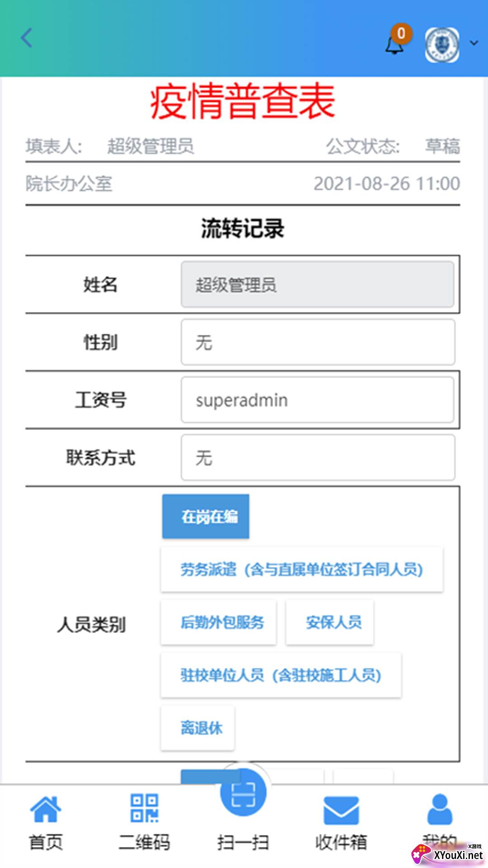
Task: Select 驻校单位人员 option
Action: click(x=281, y=675)
